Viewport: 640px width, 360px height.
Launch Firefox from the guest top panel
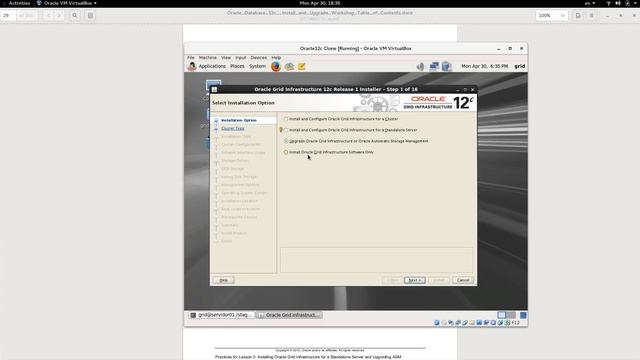coord(276,66)
